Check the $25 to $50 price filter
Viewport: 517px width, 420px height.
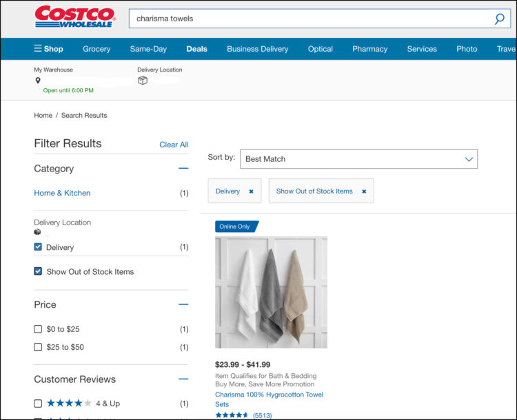[x=38, y=347]
